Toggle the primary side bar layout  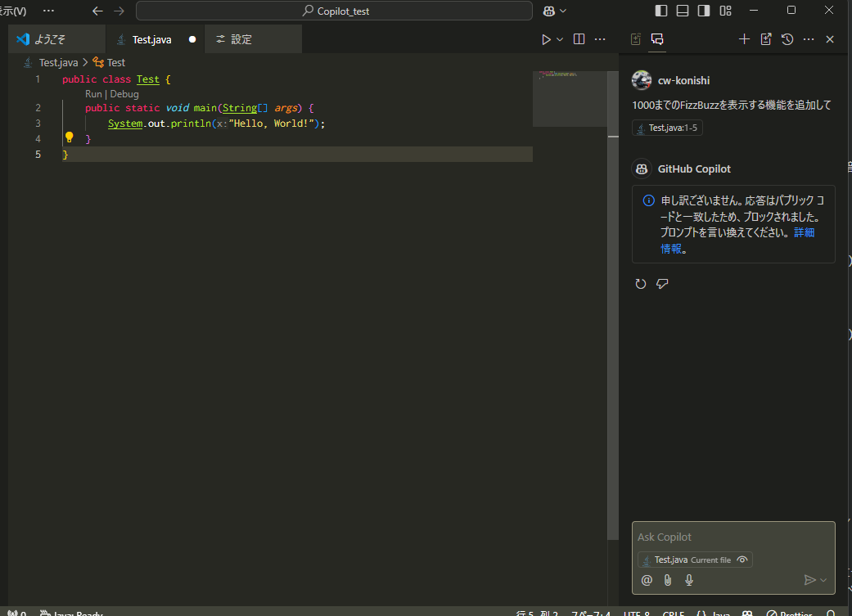pos(661,11)
